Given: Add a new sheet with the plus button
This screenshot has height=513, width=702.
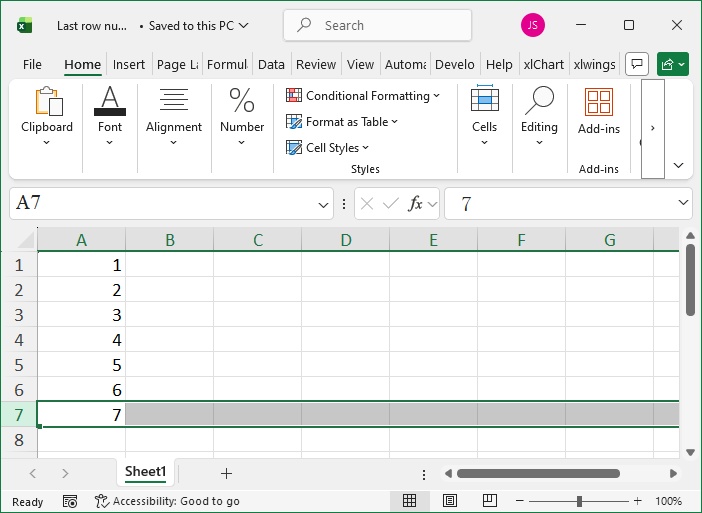Looking at the screenshot, I should pyautogui.click(x=227, y=473).
